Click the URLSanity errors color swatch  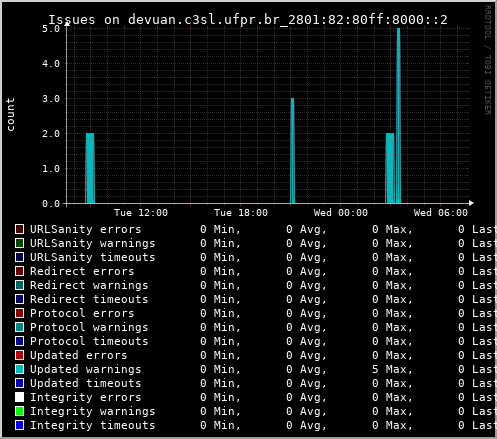coord(19,229)
